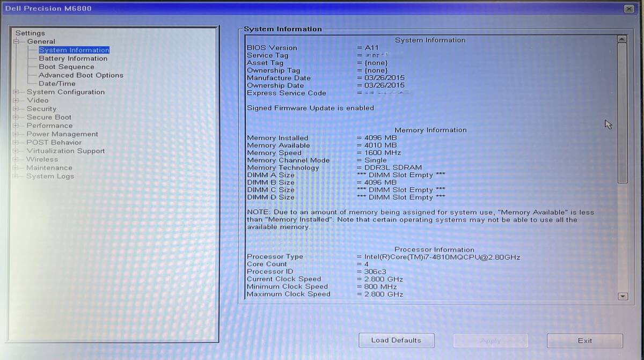Click the DIMM D Size label
The width and height of the screenshot is (644, 360).
(x=271, y=197)
